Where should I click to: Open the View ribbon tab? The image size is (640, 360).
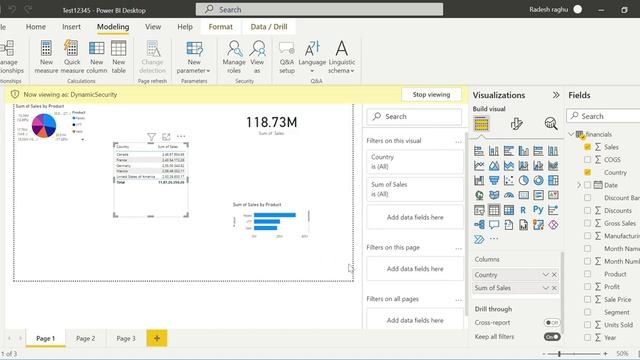pos(153,27)
